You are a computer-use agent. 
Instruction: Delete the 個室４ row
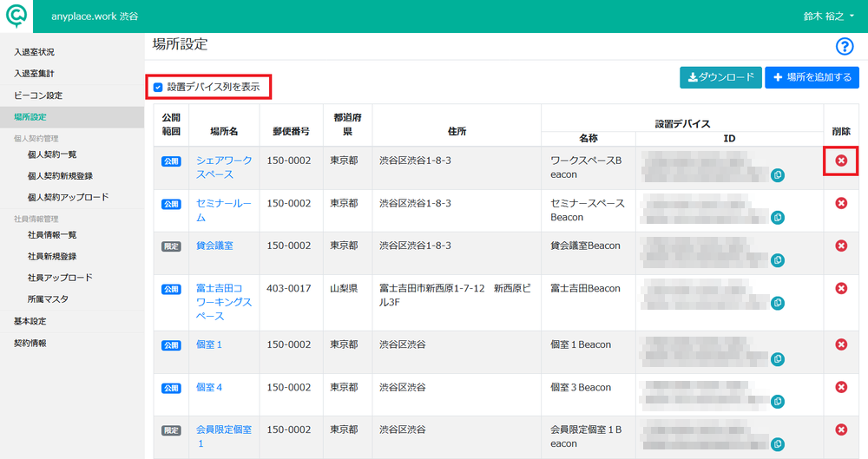click(x=841, y=387)
